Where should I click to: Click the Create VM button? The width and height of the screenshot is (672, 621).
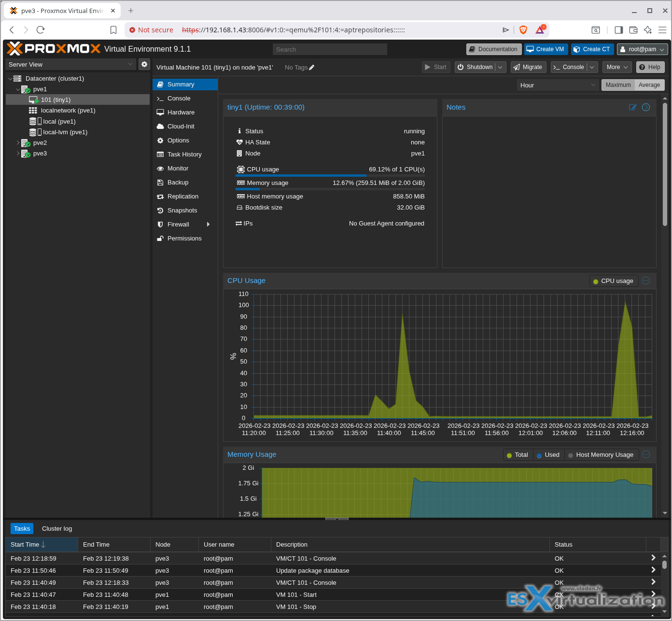click(x=545, y=49)
